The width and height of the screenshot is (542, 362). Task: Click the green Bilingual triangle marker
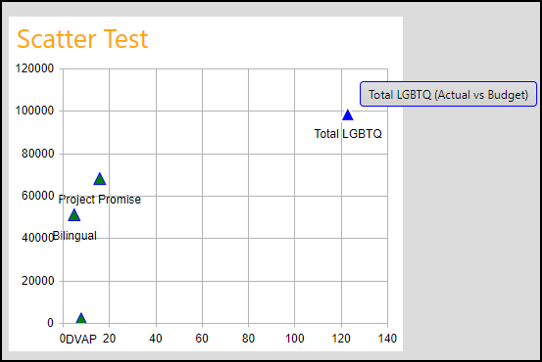(74, 215)
